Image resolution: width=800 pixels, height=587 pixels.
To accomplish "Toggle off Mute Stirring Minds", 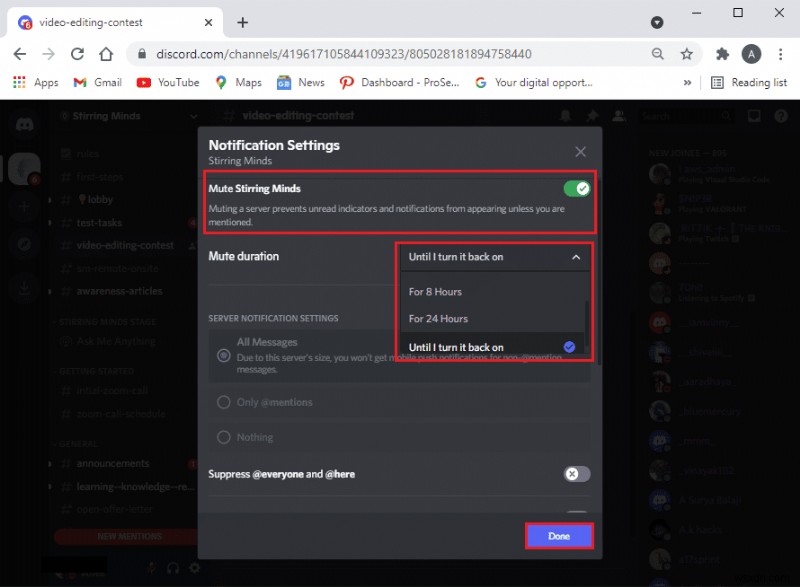I will coord(576,187).
